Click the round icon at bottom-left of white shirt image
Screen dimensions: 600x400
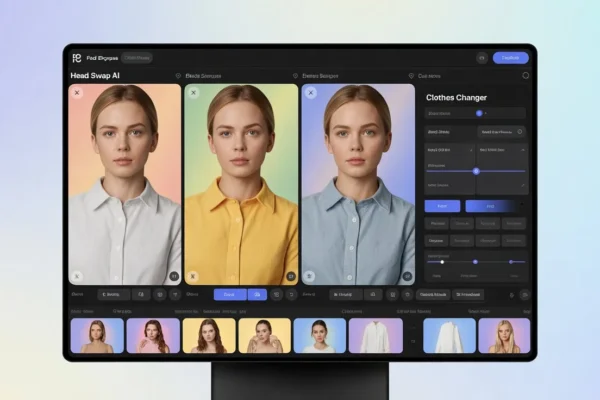coord(77,275)
